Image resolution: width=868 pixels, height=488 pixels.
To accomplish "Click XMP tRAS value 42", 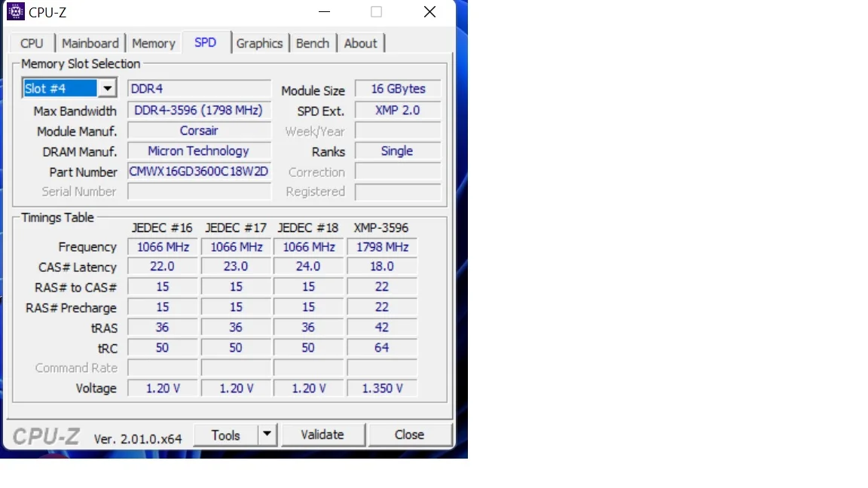I will click(382, 328).
